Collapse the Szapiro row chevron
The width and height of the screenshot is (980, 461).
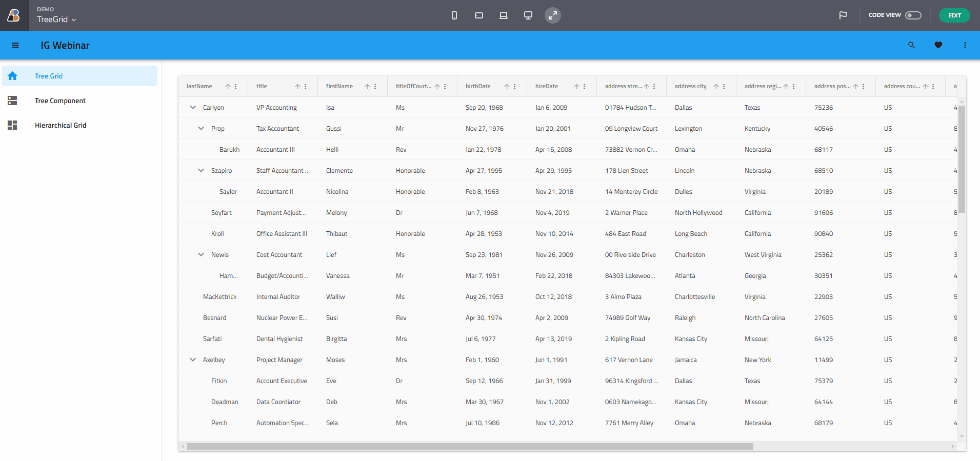point(201,171)
